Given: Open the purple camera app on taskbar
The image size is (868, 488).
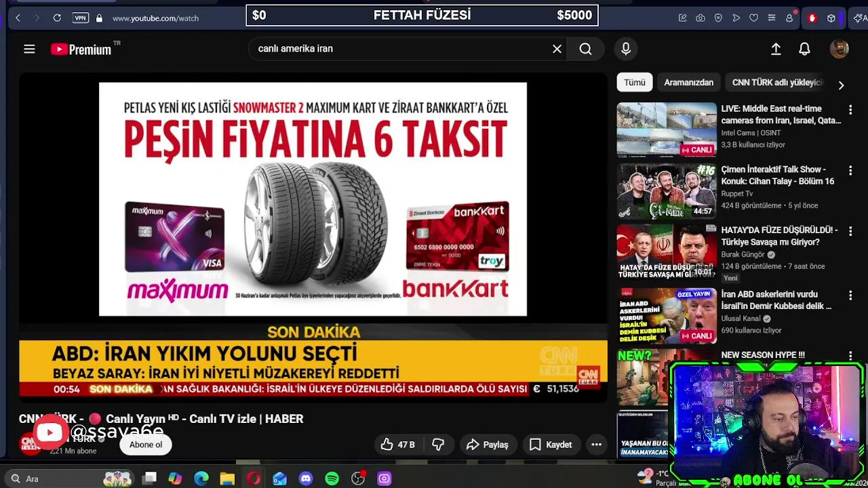Looking at the screenshot, I should point(384,479).
